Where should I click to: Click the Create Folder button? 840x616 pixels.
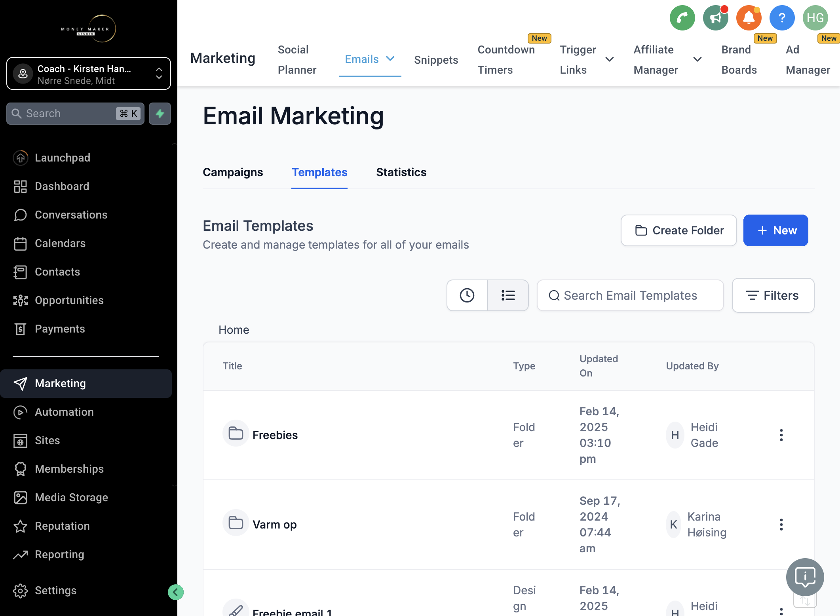(678, 230)
